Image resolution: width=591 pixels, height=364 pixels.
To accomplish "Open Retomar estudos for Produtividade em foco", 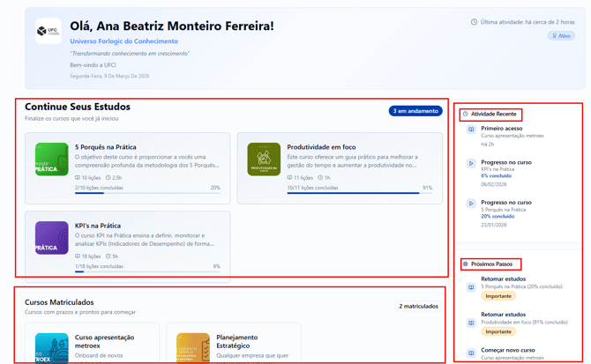I will click(x=503, y=315).
